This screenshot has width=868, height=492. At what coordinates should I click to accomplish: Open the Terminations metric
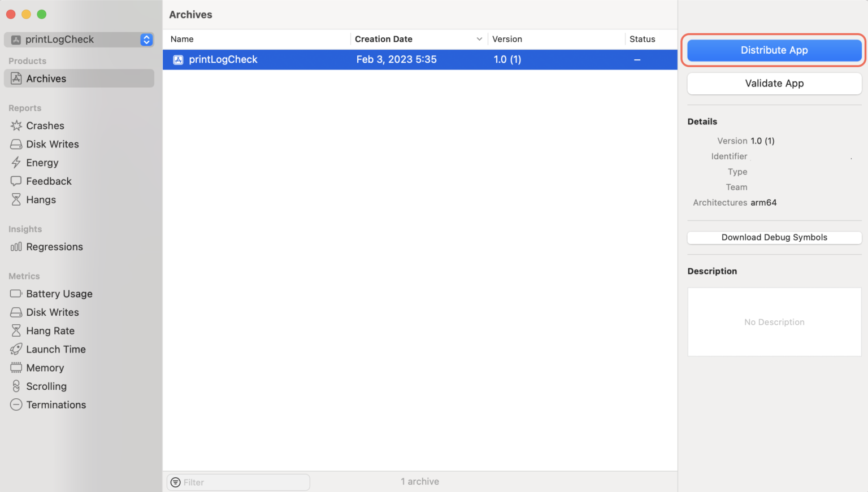(x=56, y=404)
